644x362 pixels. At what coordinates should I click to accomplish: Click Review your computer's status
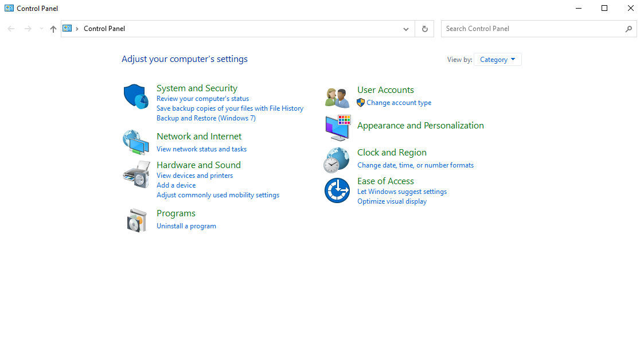click(x=202, y=99)
